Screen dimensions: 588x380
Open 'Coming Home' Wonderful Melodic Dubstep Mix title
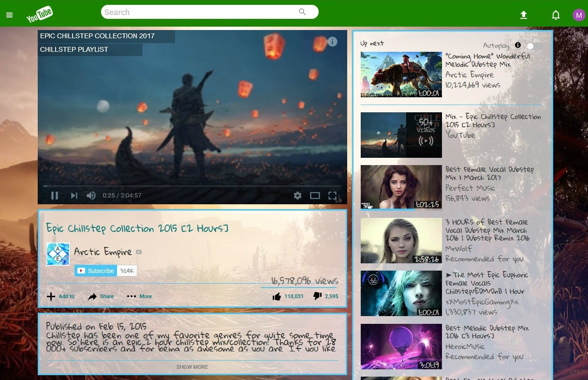click(x=487, y=60)
